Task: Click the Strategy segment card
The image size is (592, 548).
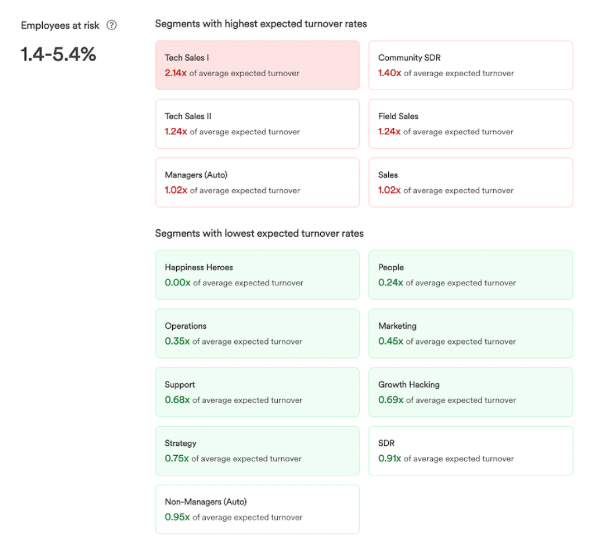Action: [x=257, y=451]
